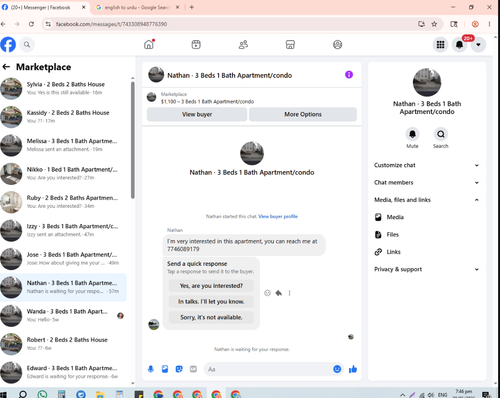Open the account dropdown arrow
This screenshot has width=500, height=398.
(478, 44)
